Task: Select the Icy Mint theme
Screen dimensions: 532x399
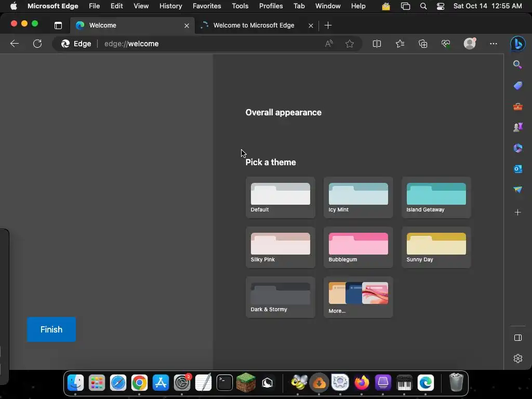Action: 358,197
